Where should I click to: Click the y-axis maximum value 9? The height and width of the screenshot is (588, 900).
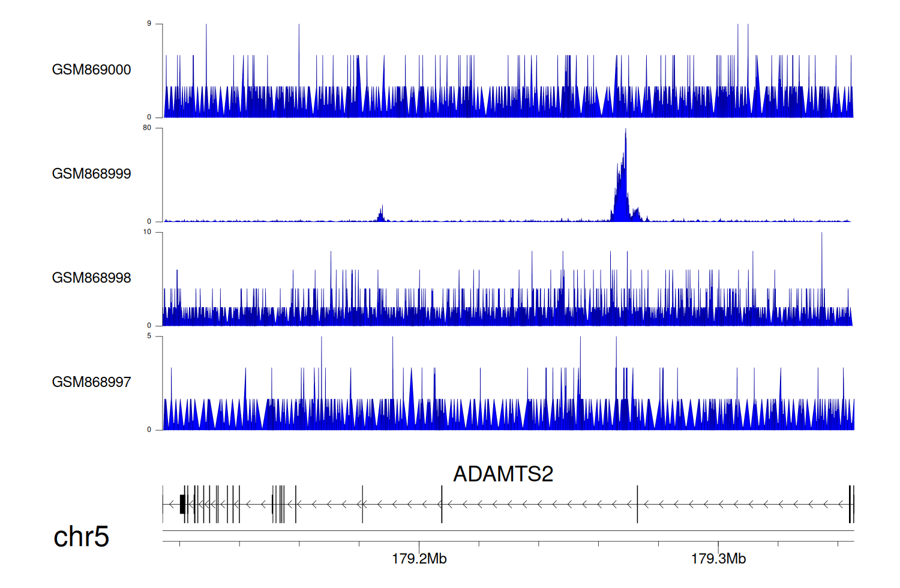(149, 24)
